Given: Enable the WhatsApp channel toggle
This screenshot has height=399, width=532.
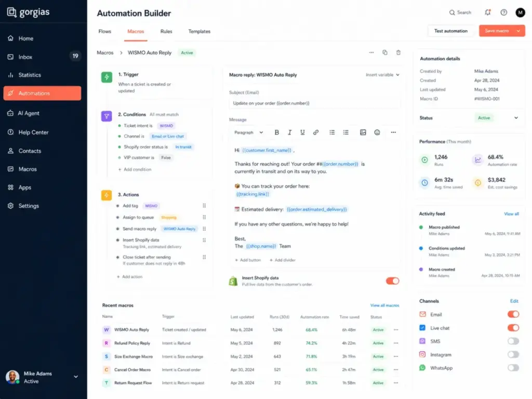Looking at the screenshot, I should [513, 368].
